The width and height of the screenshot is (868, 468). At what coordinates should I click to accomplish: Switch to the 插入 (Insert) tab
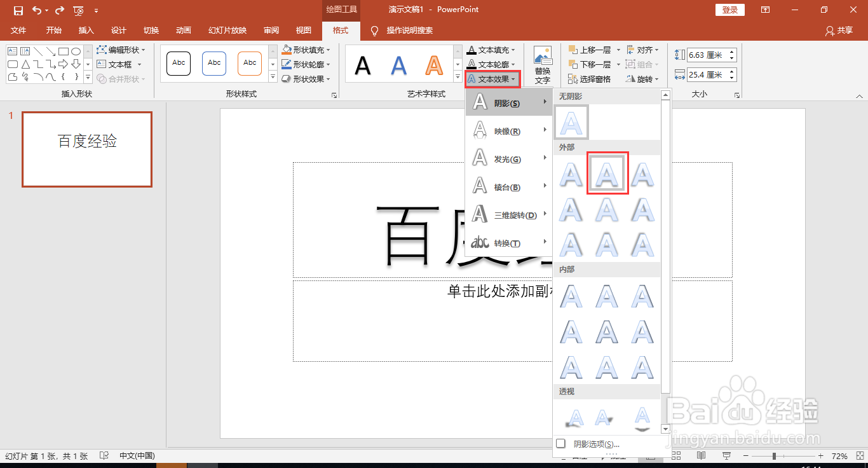(x=86, y=31)
